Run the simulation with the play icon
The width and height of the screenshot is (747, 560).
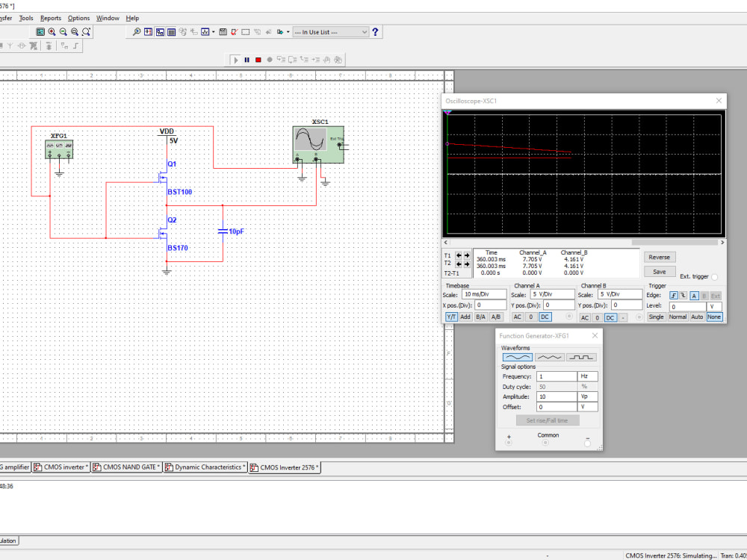click(235, 60)
